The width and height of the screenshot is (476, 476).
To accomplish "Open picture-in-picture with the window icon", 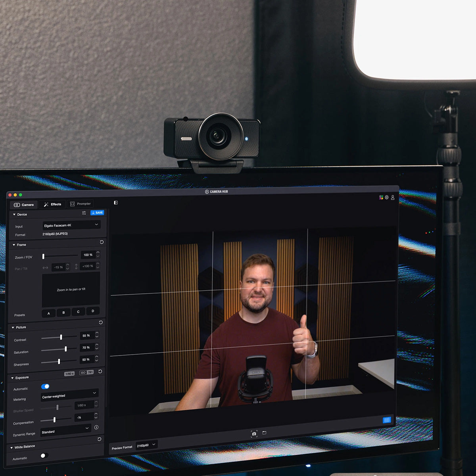I will click(x=265, y=433).
